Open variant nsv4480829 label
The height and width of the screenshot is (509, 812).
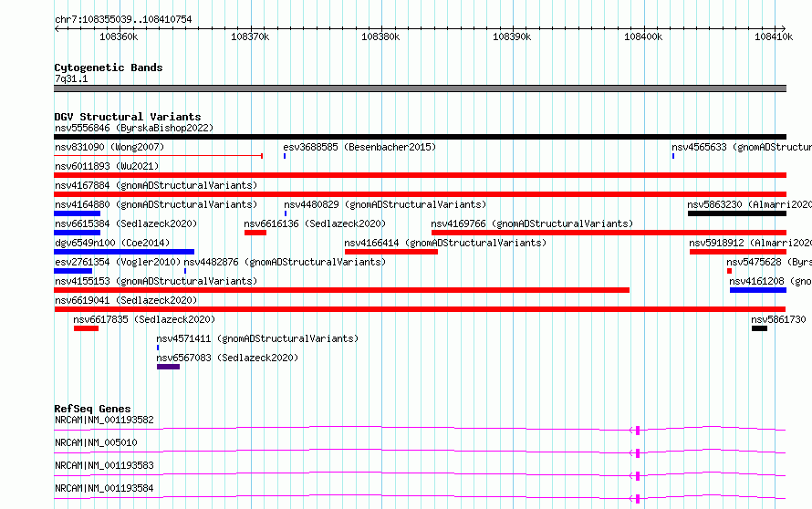[x=385, y=204]
